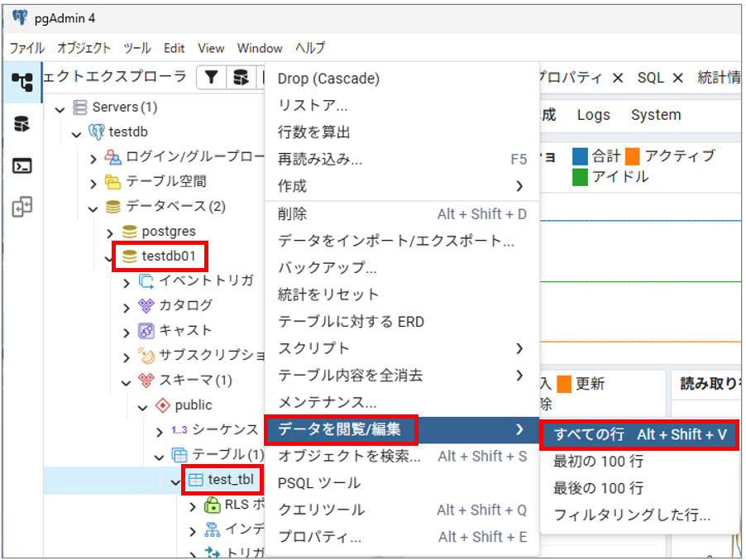Screen dimensions: 746x560
Task: Open the View menu
Action: 211,48
